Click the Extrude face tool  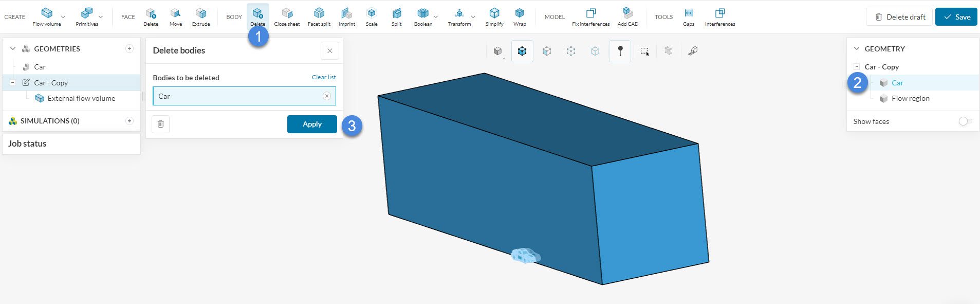201,16
